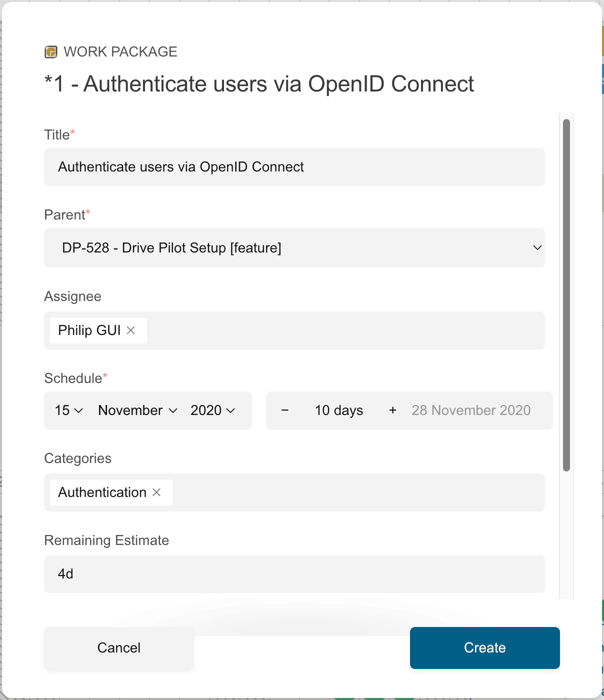Screen dimensions: 604x700
Task: Focus the Title input field
Action: [x=294, y=167]
